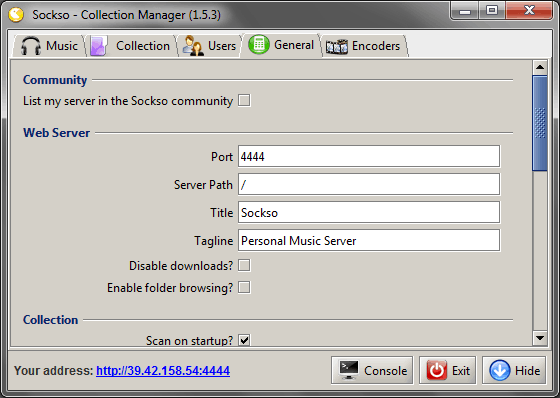
Task: Hide the Collection Manager window
Action: point(514,370)
